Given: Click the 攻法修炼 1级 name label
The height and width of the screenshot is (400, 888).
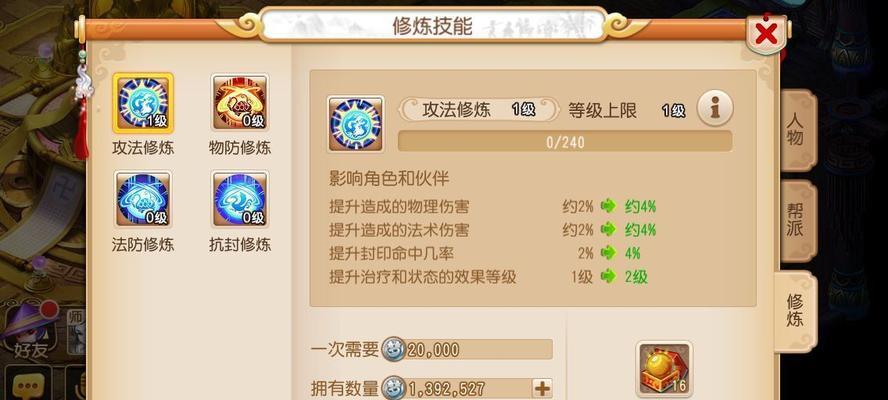Looking at the screenshot, I should (479, 109).
